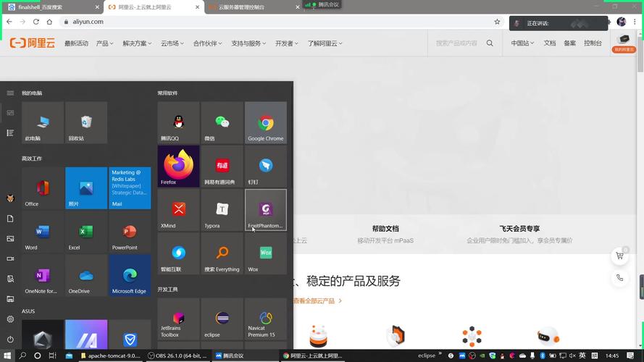This screenshot has width=644, height=362.
Task: Open 查看全部云产品 link
Action: [x=317, y=301]
